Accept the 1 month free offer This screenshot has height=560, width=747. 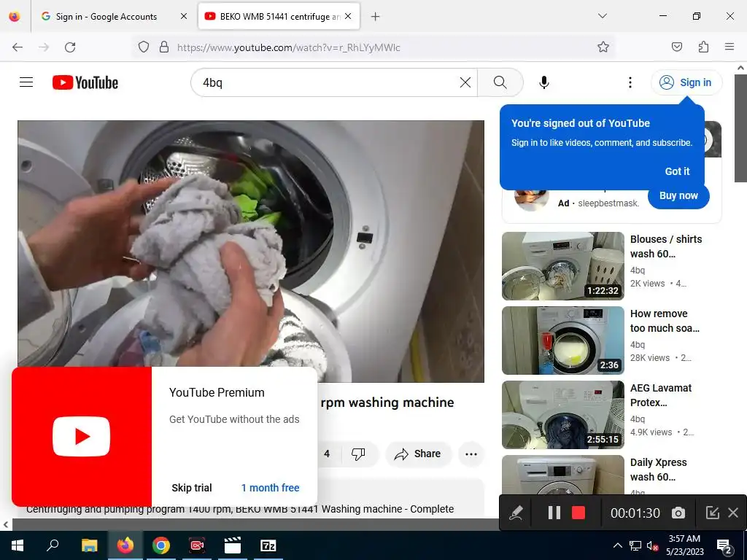[270, 488]
